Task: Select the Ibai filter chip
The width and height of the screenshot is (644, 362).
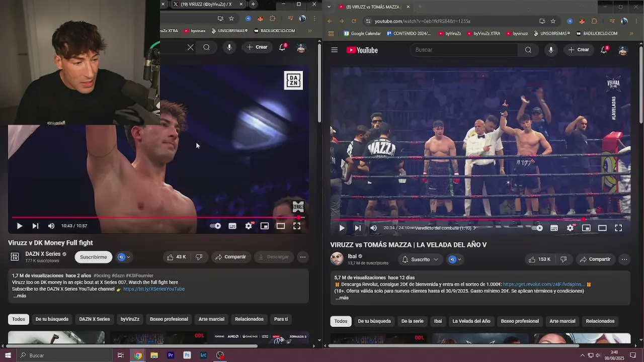Action: (x=438, y=321)
